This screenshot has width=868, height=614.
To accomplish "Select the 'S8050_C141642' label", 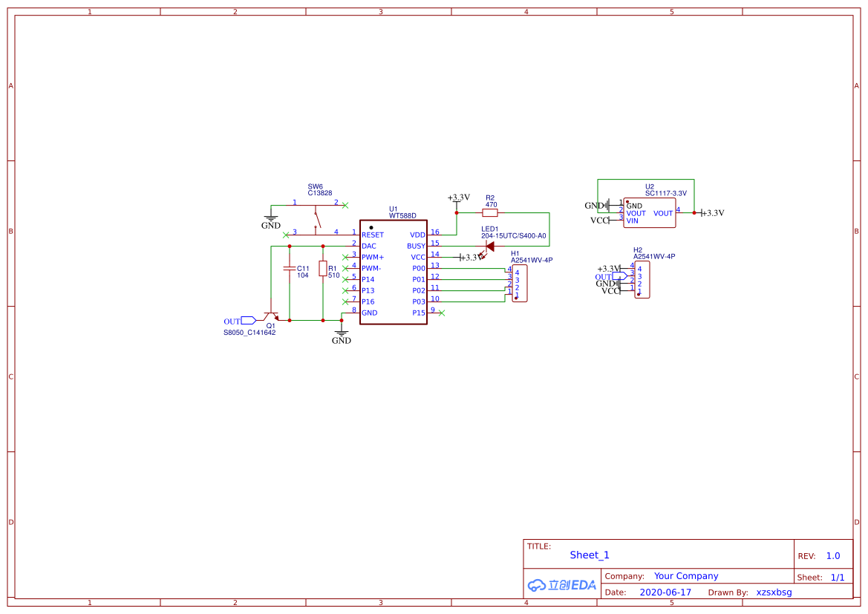I will [x=249, y=333].
